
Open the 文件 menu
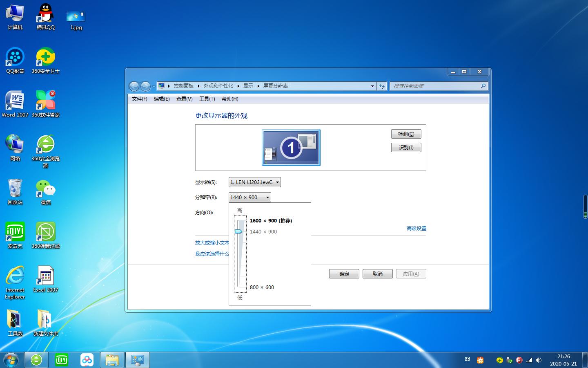[x=139, y=99]
